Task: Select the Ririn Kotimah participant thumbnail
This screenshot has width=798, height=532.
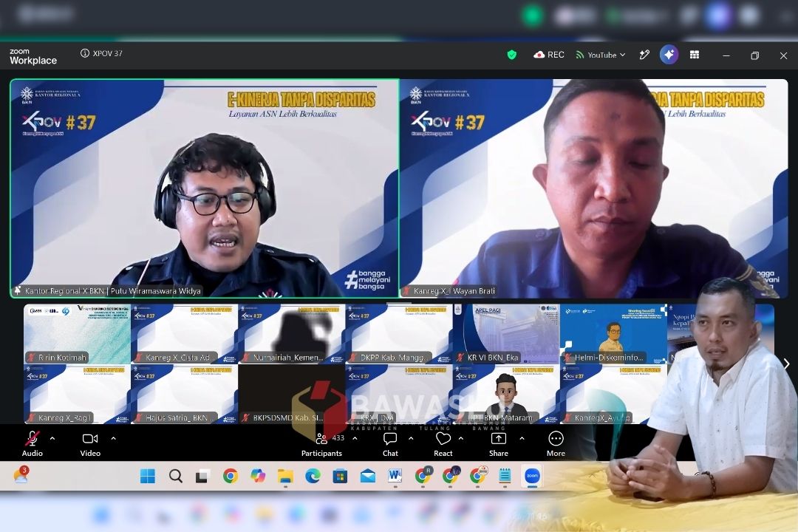Action: tap(78, 334)
